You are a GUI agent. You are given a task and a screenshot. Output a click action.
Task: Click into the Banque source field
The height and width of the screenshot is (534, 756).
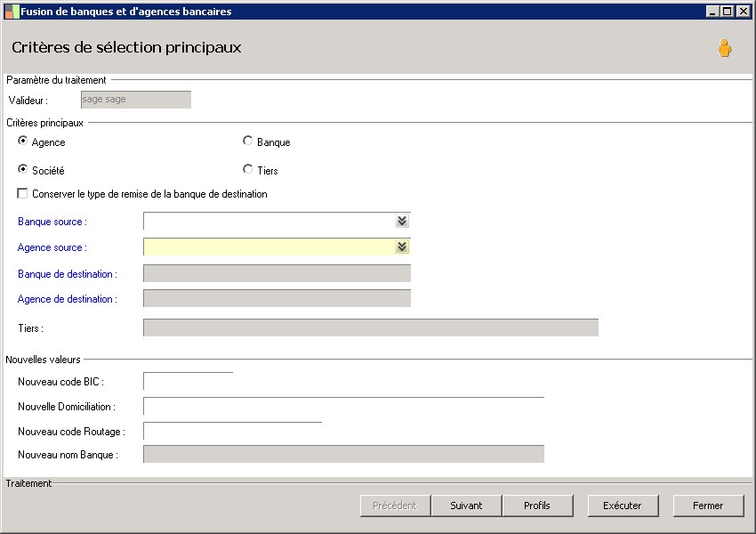coord(269,222)
